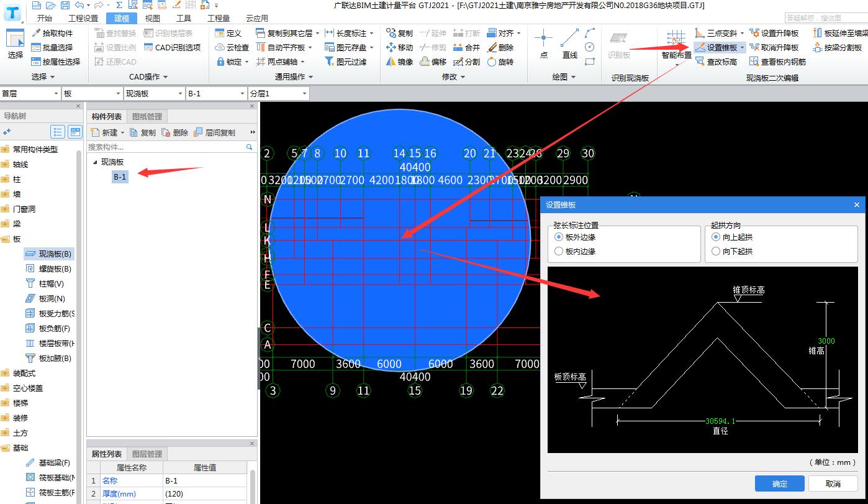Click the 云检查 cloud check tool
Screen dimensions: 868x504
coord(232,47)
